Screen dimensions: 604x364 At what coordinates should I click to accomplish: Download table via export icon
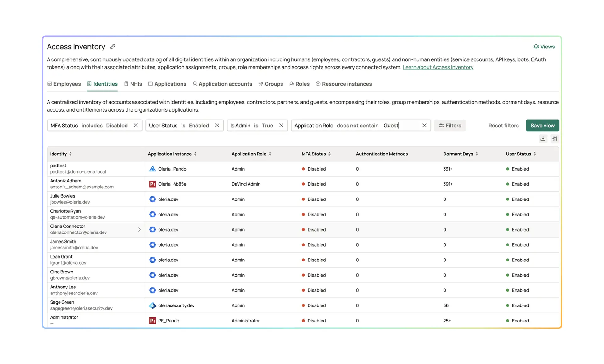(543, 138)
